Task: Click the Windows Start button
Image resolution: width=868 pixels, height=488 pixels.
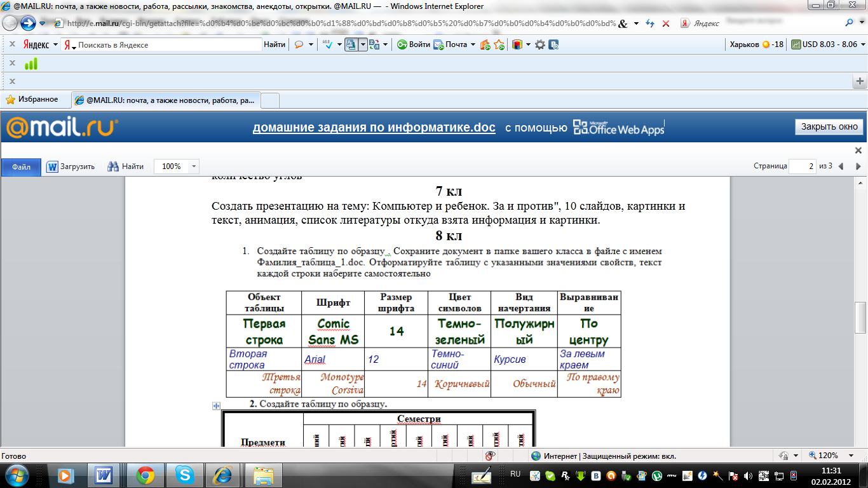Action: [18, 475]
